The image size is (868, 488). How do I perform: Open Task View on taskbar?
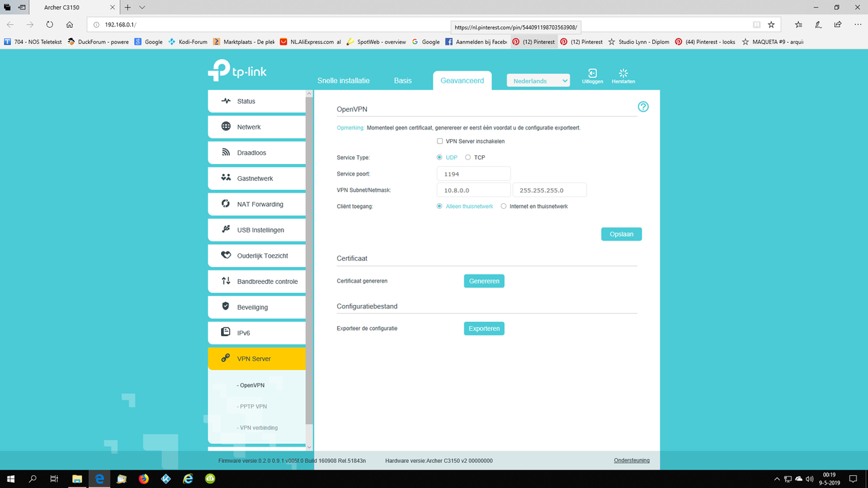(x=54, y=479)
